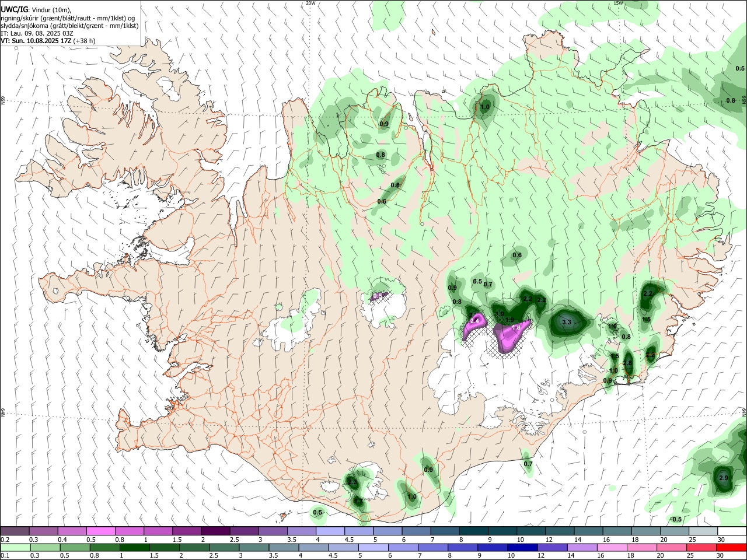The image size is (747, 560).
Task: Pick the bright red 30 rain swatch
Action: pyautogui.click(x=731, y=547)
